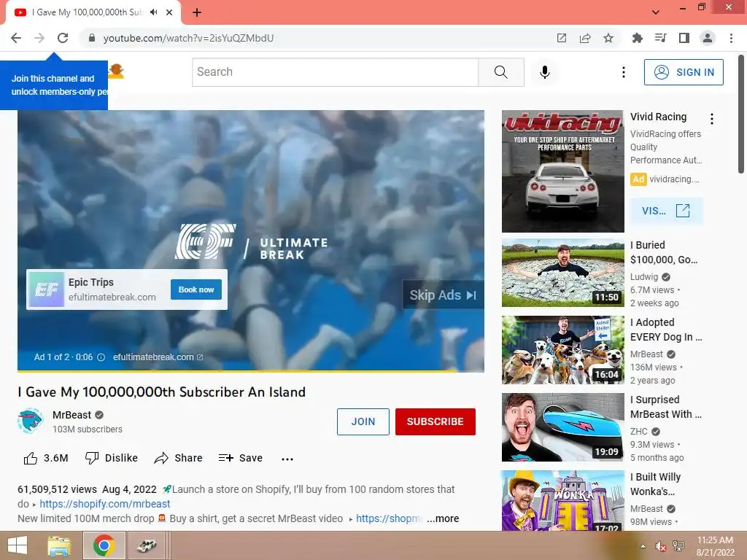Open I Buried $100,000 video thumbnail

pos(563,273)
